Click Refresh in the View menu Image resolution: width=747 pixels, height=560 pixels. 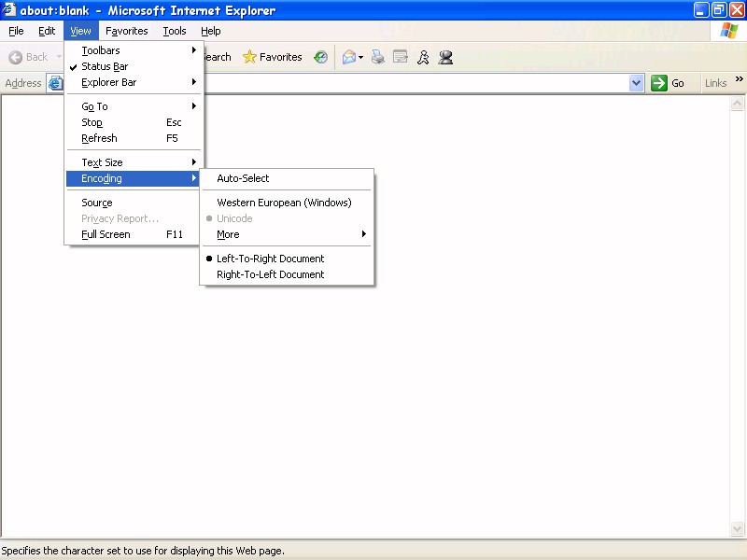(134, 138)
